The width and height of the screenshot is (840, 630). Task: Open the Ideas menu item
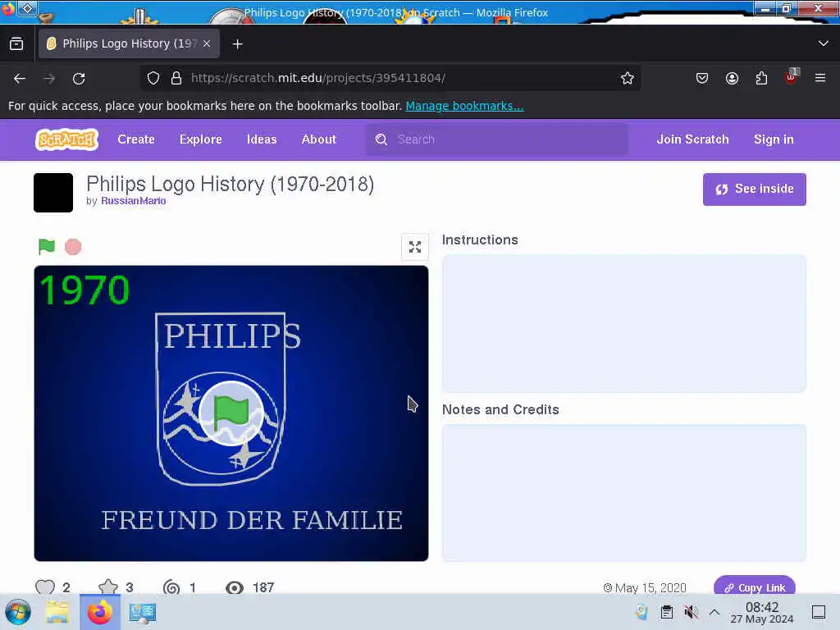pos(262,139)
